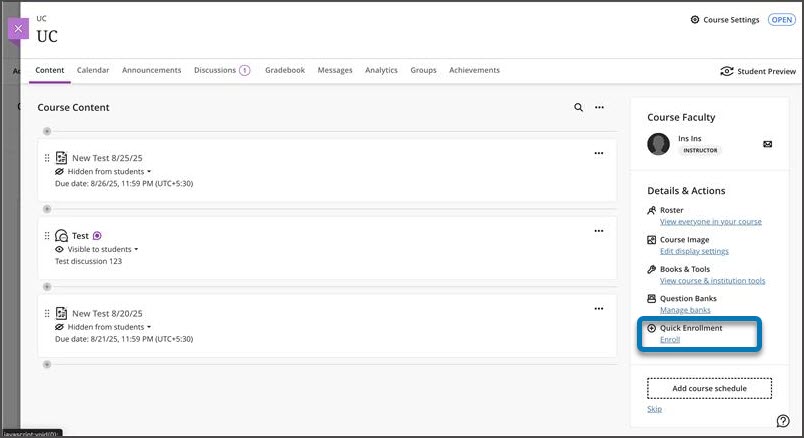Toggle the OPEN course status badge
The width and height of the screenshot is (804, 438).
point(781,20)
